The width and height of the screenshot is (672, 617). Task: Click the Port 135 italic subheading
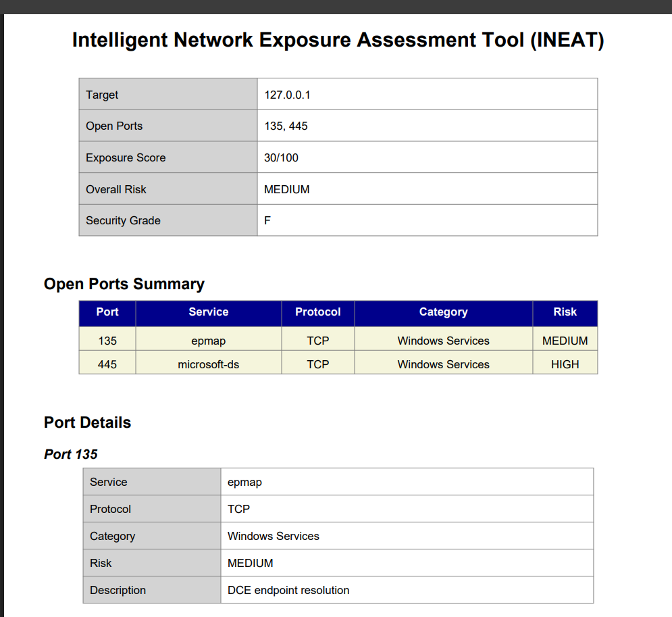[x=71, y=454]
